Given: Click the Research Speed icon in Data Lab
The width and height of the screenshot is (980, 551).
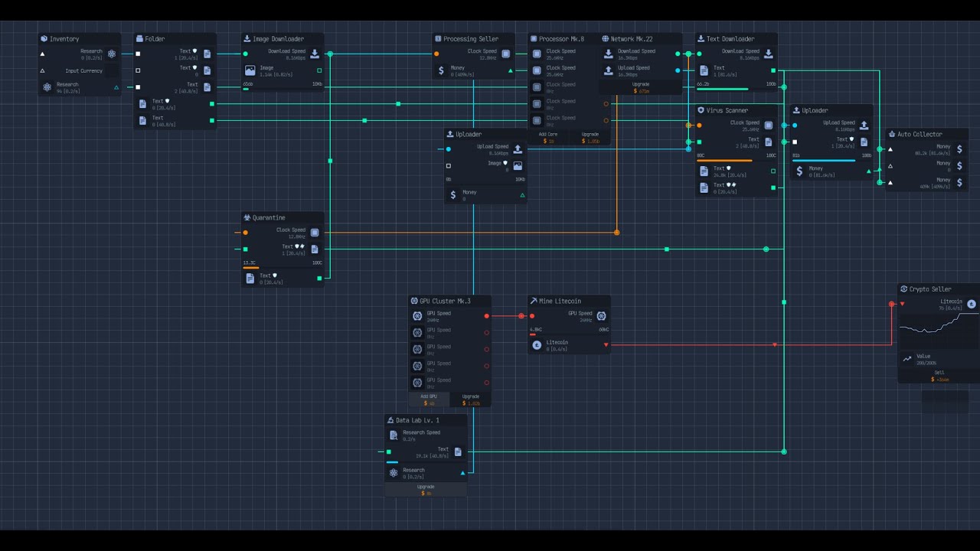Looking at the screenshot, I should pyautogui.click(x=394, y=435).
